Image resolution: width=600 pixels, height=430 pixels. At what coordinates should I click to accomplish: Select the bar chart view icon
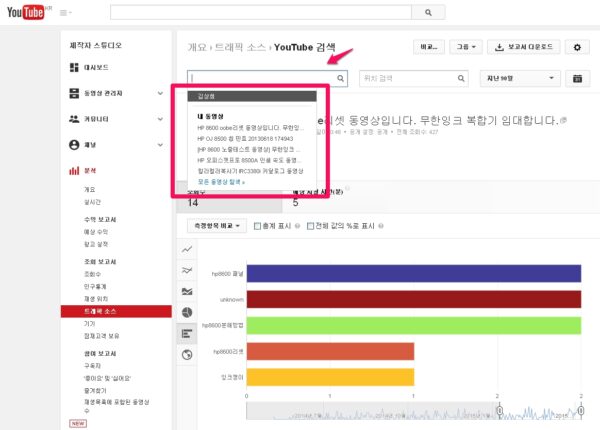click(187, 334)
